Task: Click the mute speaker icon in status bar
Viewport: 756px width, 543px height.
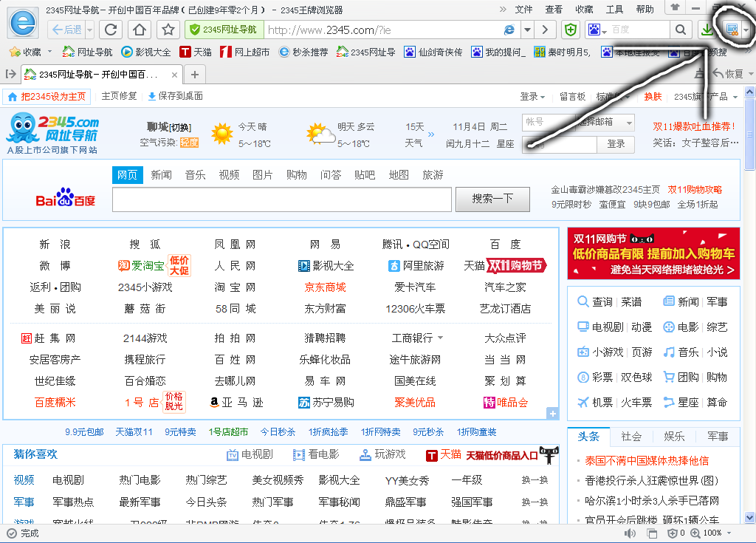Action: [630, 533]
